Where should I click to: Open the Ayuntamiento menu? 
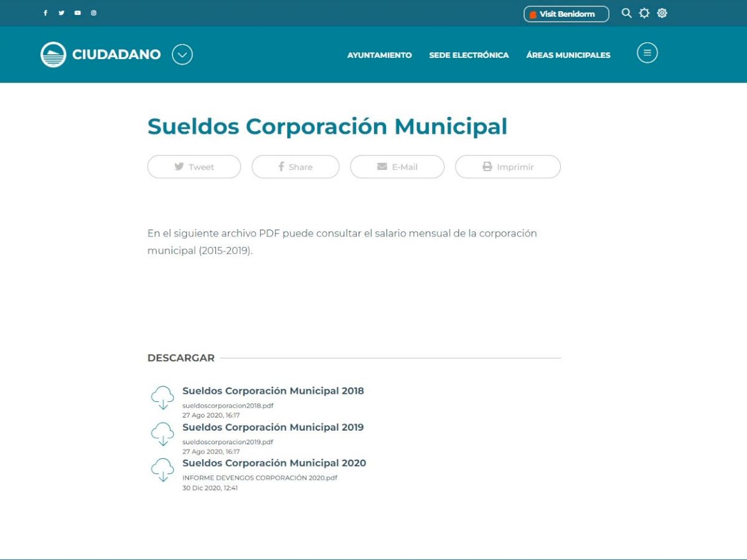click(x=379, y=55)
